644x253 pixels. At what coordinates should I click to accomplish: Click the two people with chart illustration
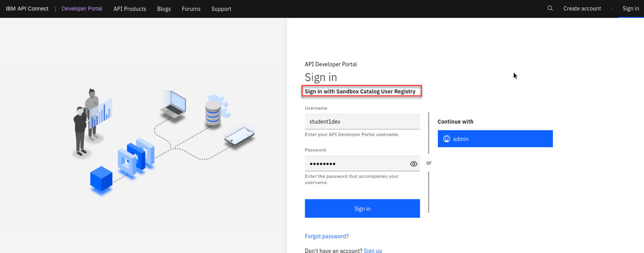point(91,122)
